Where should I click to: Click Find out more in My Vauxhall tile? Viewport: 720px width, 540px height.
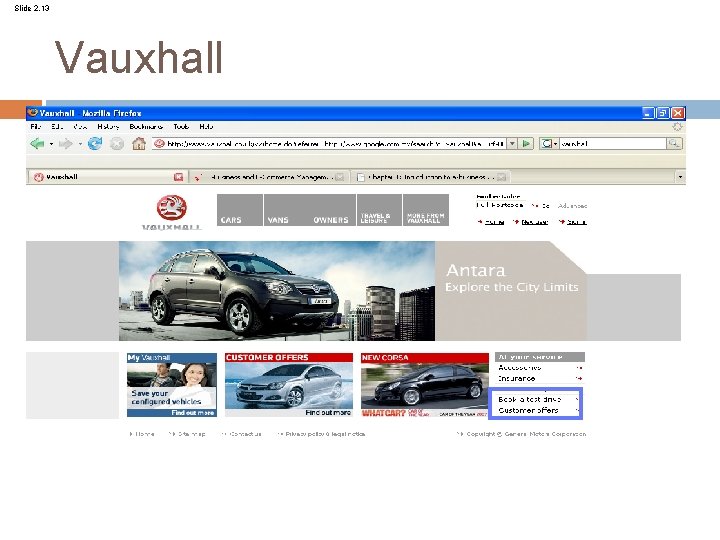click(x=193, y=413)
